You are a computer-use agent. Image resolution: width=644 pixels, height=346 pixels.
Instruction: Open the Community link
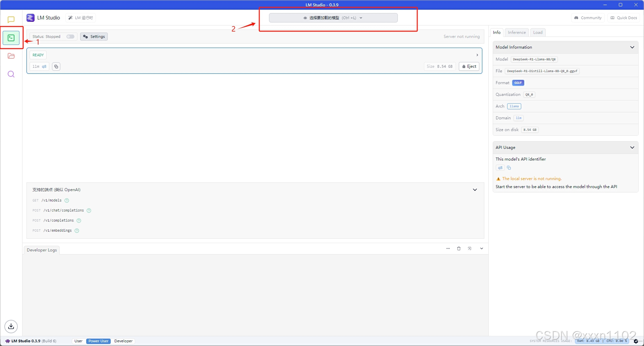click(588, 18)
